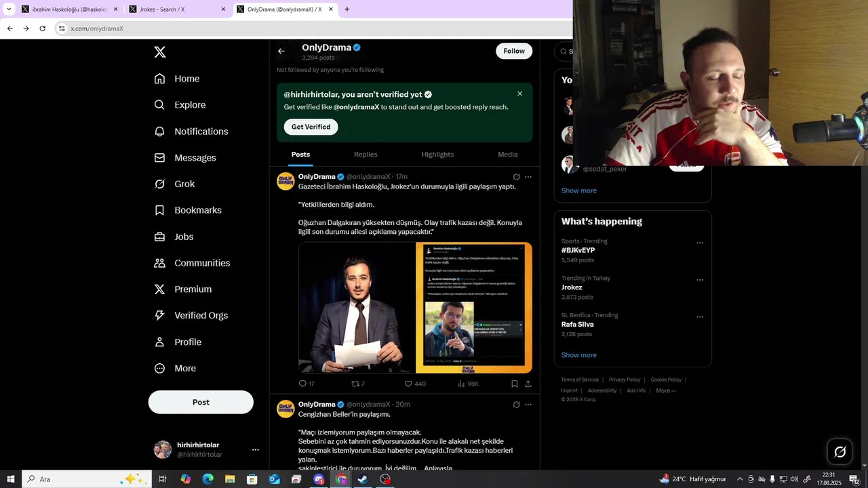Reload the page in Chrome
The image size is (868, 488).
click(42, 28)
